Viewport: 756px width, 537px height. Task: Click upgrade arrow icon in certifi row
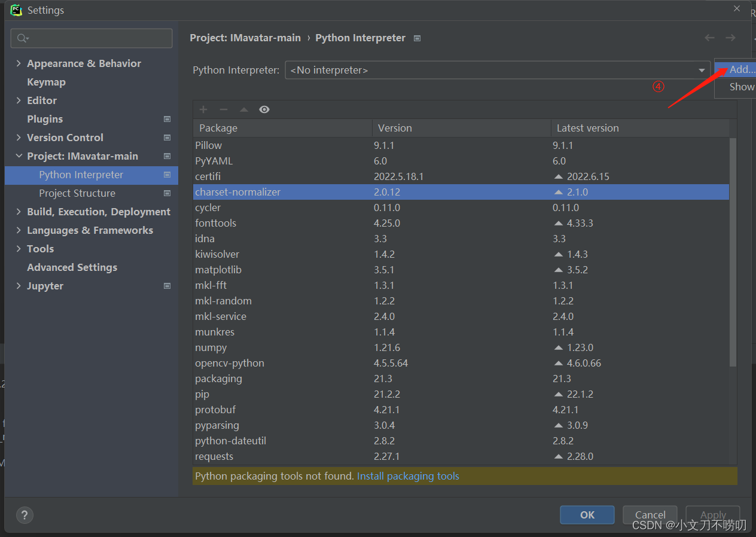click(x=559, y=177)
